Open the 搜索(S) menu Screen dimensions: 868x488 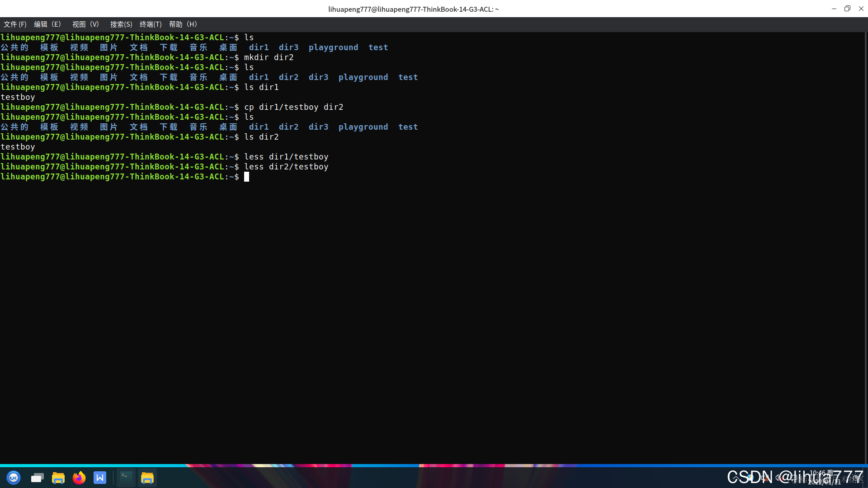coord(121,24)
